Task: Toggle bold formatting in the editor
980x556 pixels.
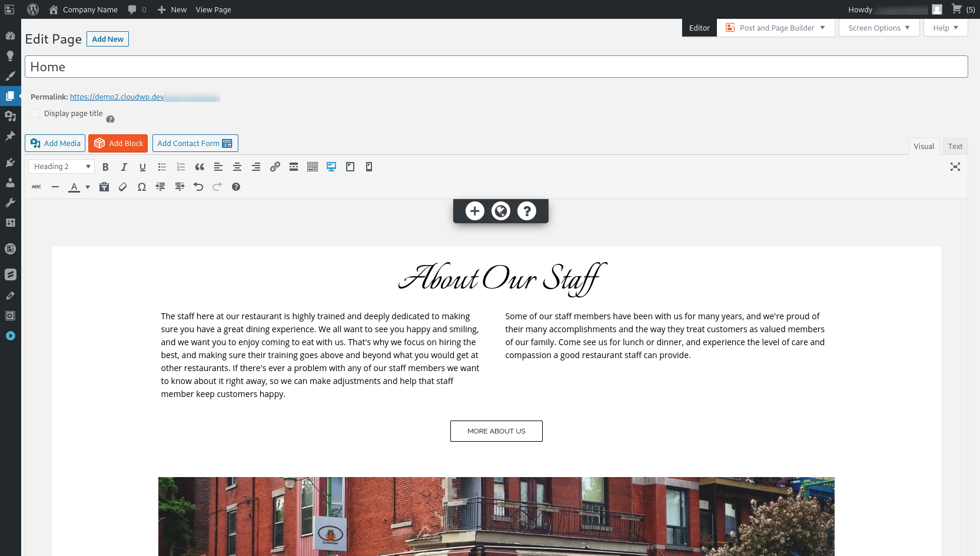Action: (x=105, y=167)
